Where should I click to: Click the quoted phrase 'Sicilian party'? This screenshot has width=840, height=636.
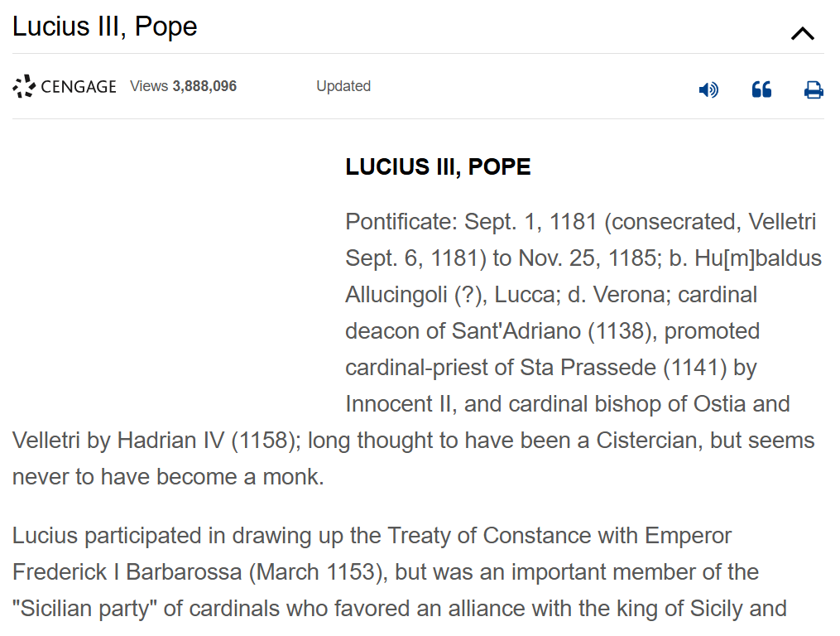tap(84, 609)
